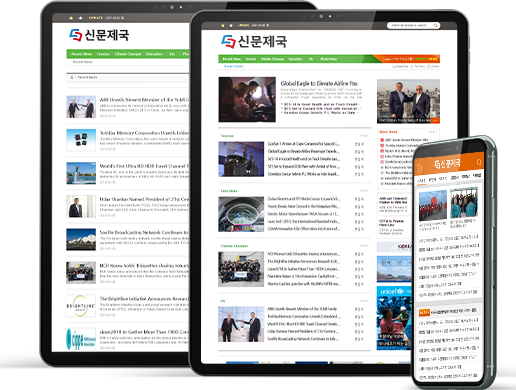This screenshot has height=390, width=516.
Task: Click the bell icon on back tablet top bar
Action: tap(80, 18)
